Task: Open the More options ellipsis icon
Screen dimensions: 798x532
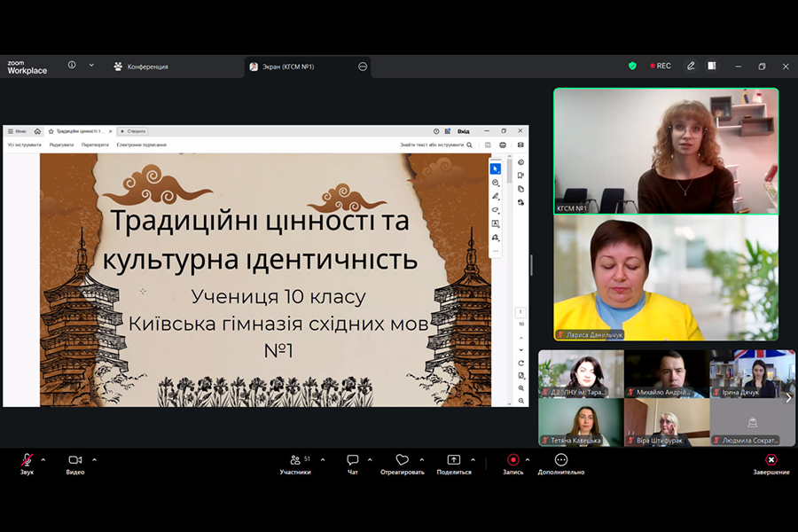Action: point(561,459)
